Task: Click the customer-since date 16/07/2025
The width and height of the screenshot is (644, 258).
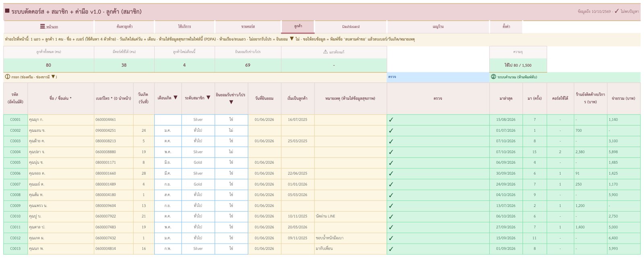Action: pyautogui.click(x=297, y=120)
